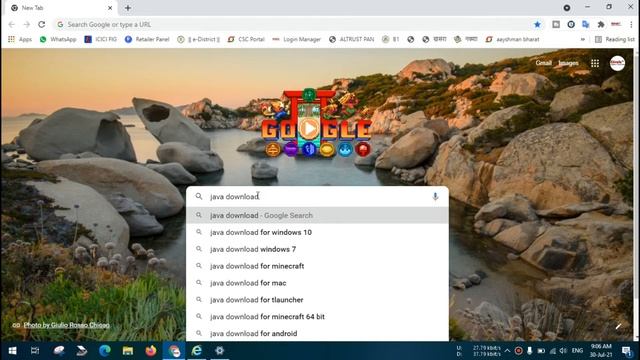Open File Explorer from the taskbar
This screenshot has height=360, width=640.
tap(128, 351)
